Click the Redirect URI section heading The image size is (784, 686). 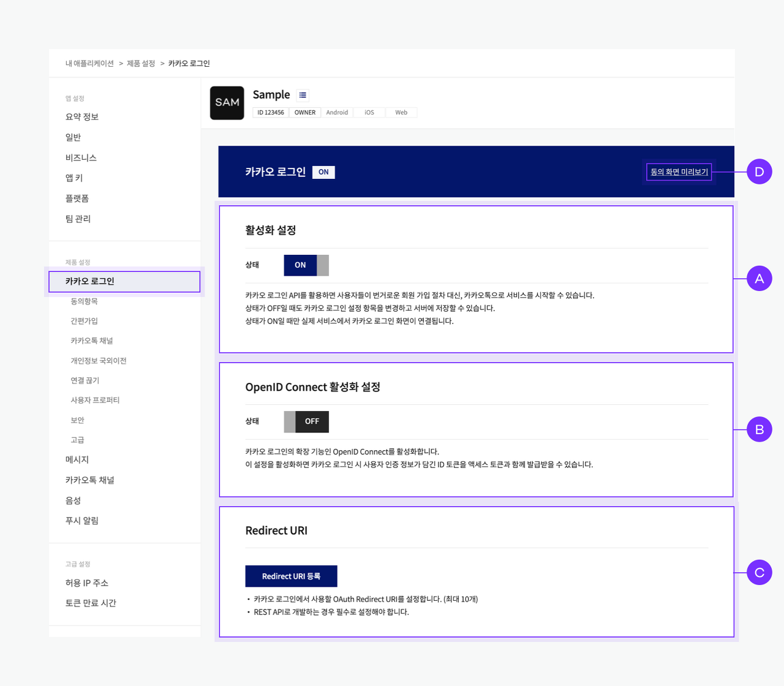(x=276, y=531)
